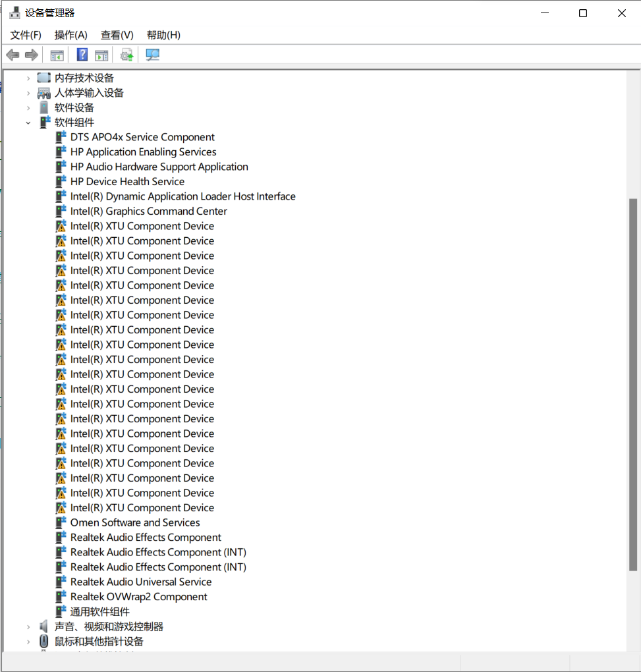
Task: Select the HP Device Health Service entry
Action: pos(126,181)
